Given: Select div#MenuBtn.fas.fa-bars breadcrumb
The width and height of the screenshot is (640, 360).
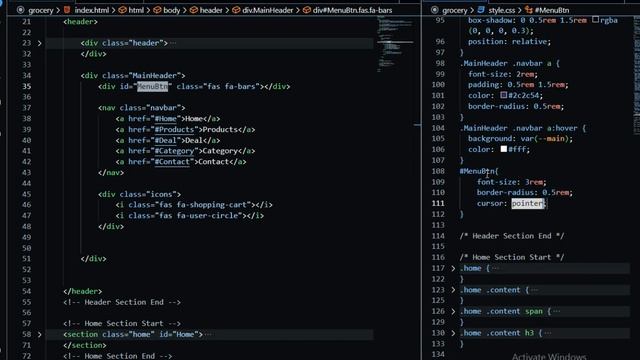Looking at the screenshot, I should (352, 10).
